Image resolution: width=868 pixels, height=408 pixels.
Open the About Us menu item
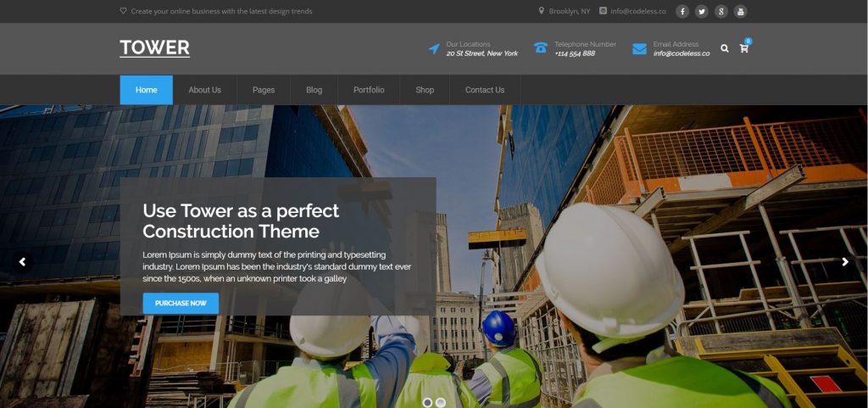coord(205,90)
